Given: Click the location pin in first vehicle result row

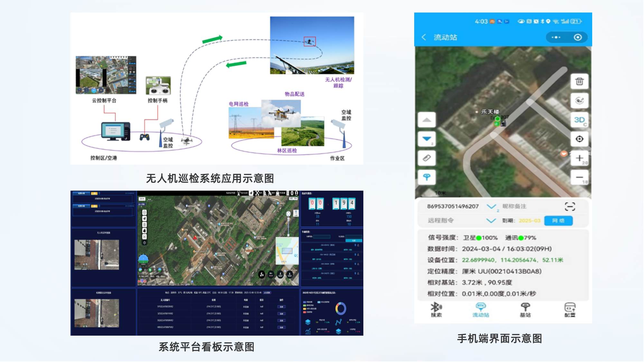Looking at the screenshot, I should coord(355,245).
